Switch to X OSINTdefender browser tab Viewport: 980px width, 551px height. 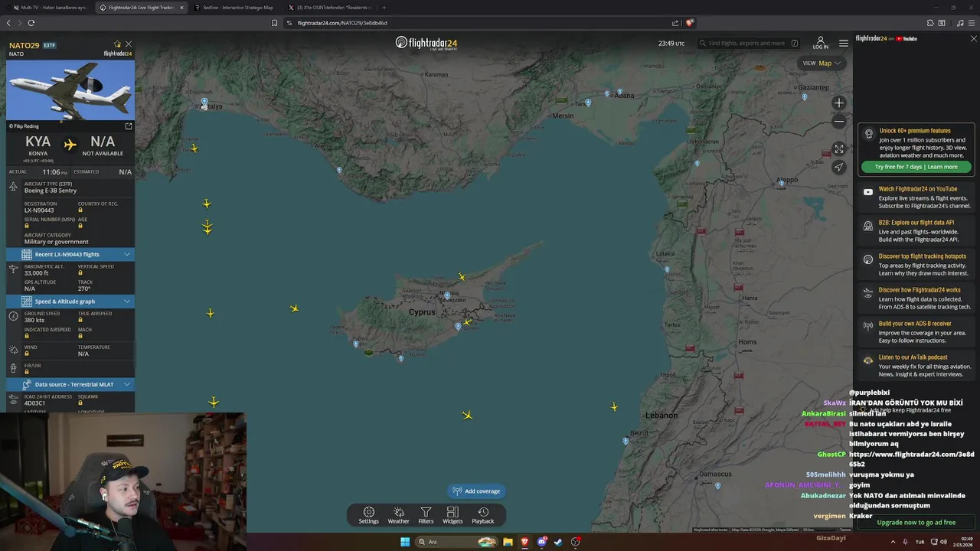pos(329,8)
